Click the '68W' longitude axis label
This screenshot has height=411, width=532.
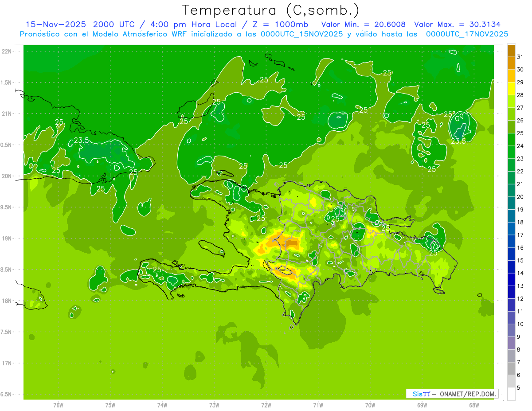[473, 405]
